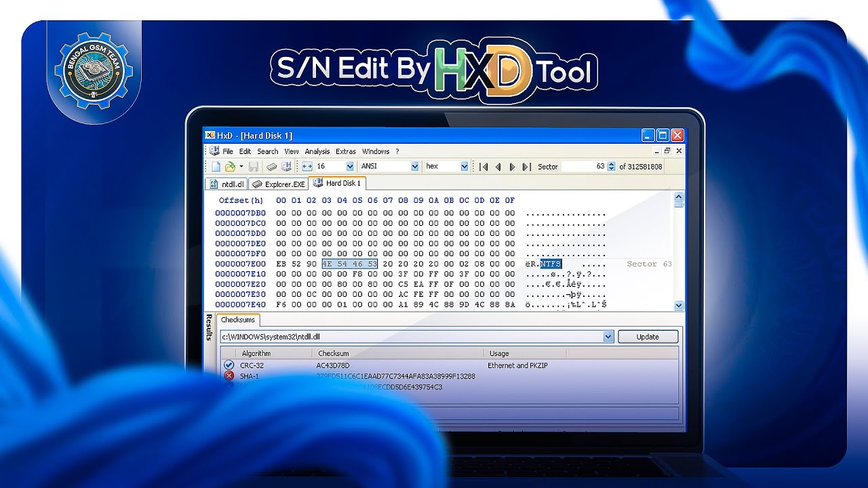This screenshot has height=488, width=868.
Task: Open the hex offset base dropdown
Action: [x=465, y=166]
